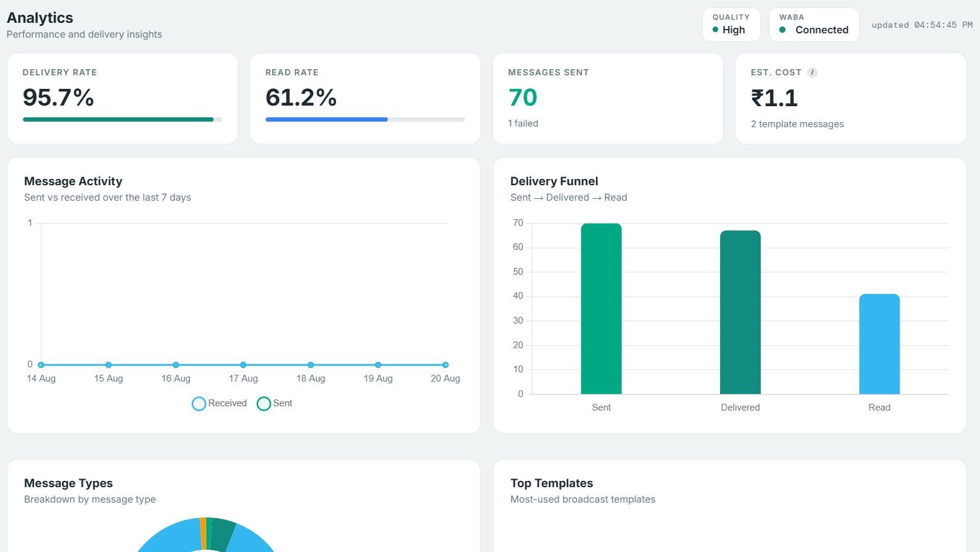Viewport: 980px width, 552px height.
Task: Click the 18 Aug data point
Action: pos(311,365)
